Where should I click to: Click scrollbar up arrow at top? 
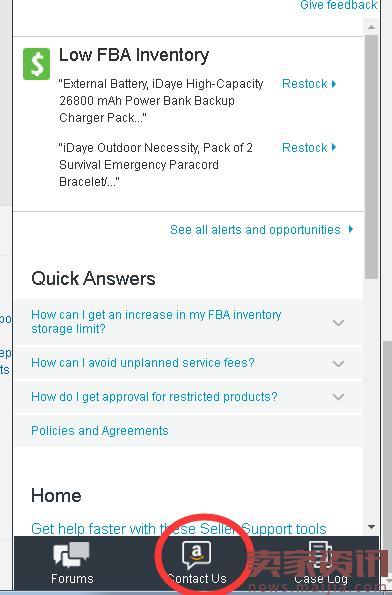tap(372, 27)
